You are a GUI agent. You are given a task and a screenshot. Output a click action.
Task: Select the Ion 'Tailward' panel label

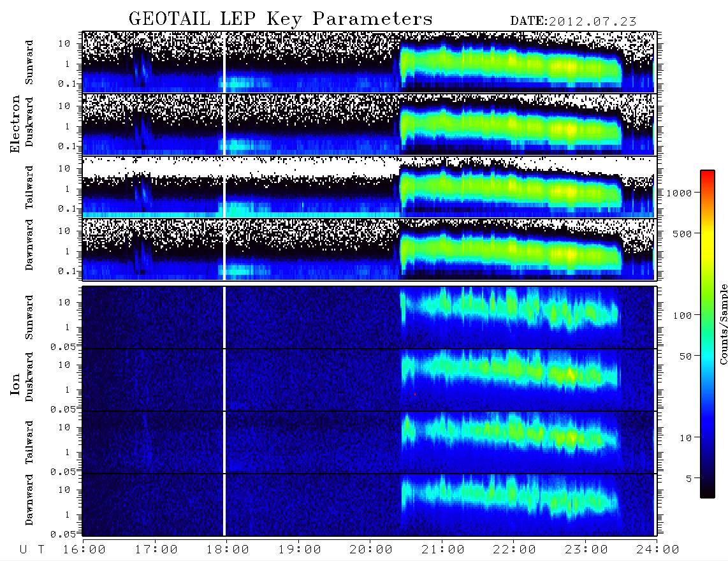coord(29,442)
